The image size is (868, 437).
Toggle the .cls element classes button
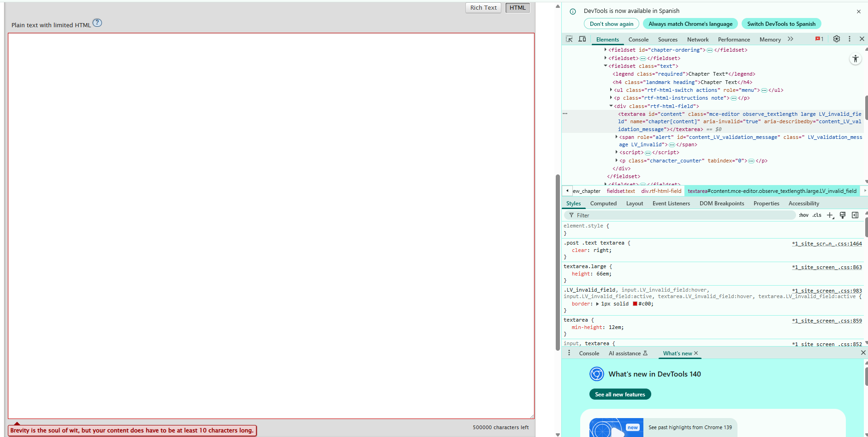point(817,216)
